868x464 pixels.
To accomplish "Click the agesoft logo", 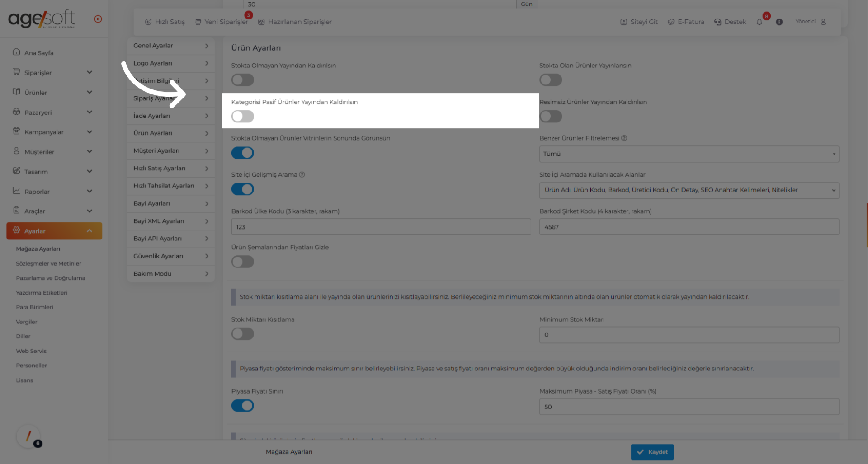I will (x=42, y=19).
